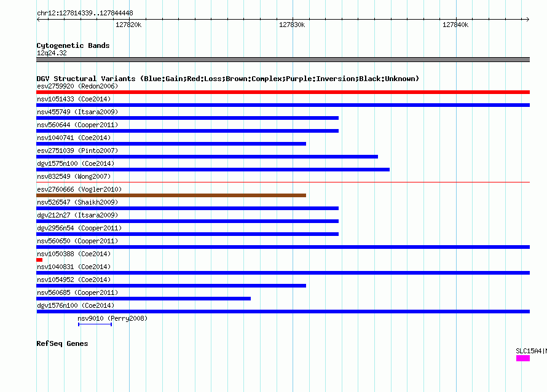
Task: Select the nsv1054952 (Coe2014) blue bar
Action: click(x=171, y=286)
